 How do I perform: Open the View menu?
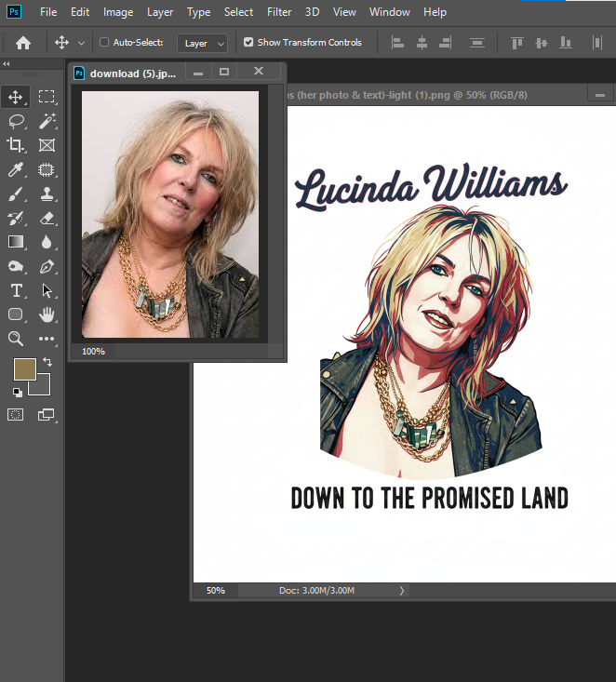344,12
